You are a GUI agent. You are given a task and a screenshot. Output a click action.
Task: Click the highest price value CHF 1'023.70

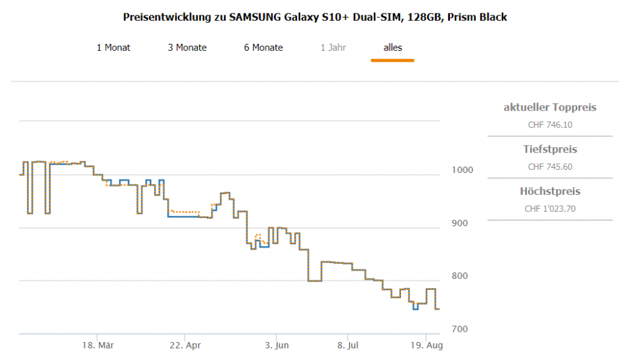(x=550, y=209)
